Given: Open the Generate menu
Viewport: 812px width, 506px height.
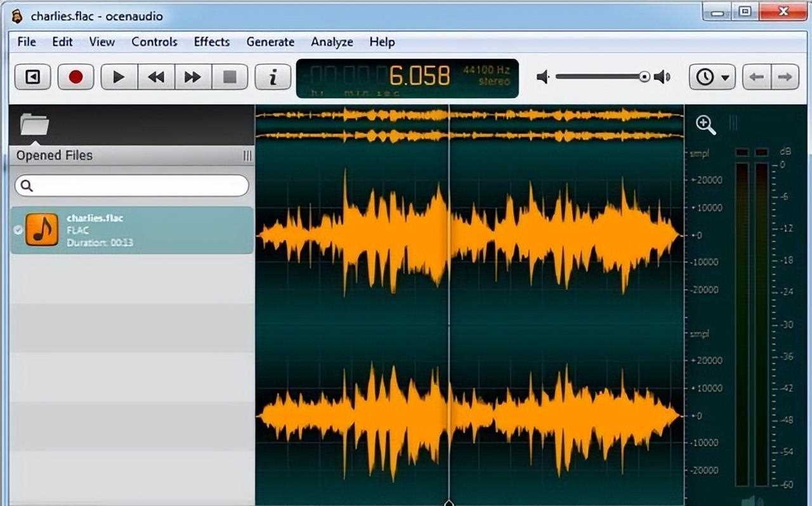Looking at the screenshot, I should tap(270, 42).
